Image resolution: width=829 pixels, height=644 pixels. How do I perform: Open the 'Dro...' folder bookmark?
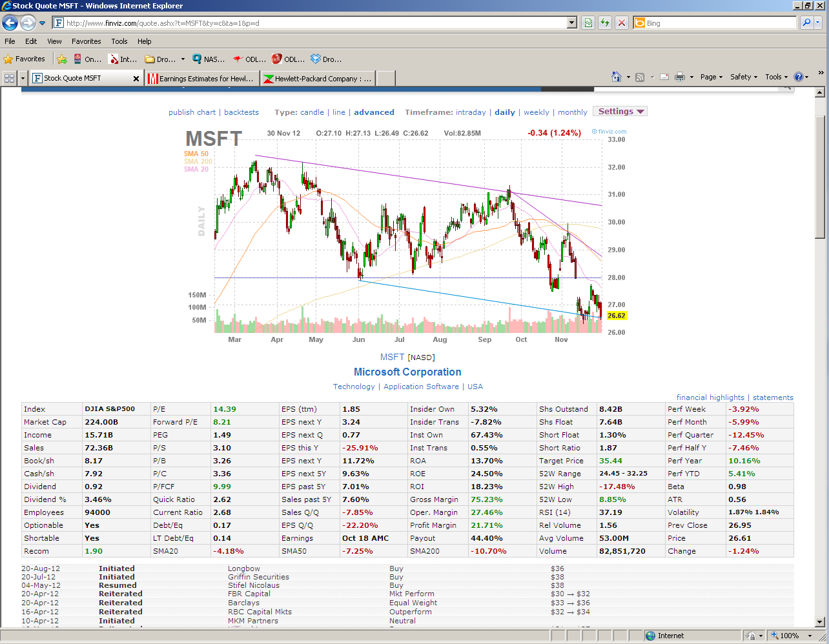click(165, 59)
